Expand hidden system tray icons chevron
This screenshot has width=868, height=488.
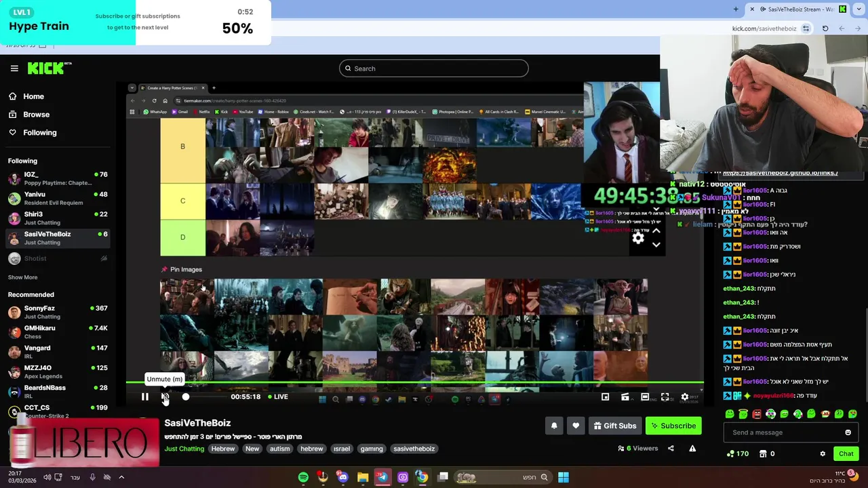(x=121, y=477)
